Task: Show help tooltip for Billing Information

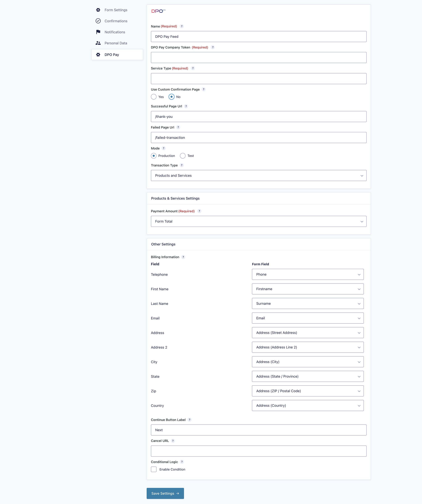Action: (x=183, y=257)
